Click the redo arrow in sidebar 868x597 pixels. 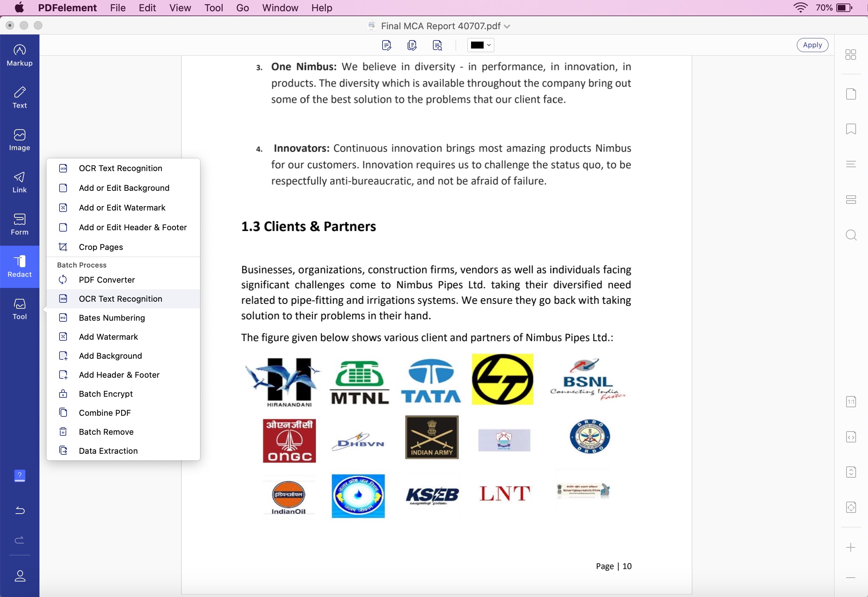coord(19,539)
